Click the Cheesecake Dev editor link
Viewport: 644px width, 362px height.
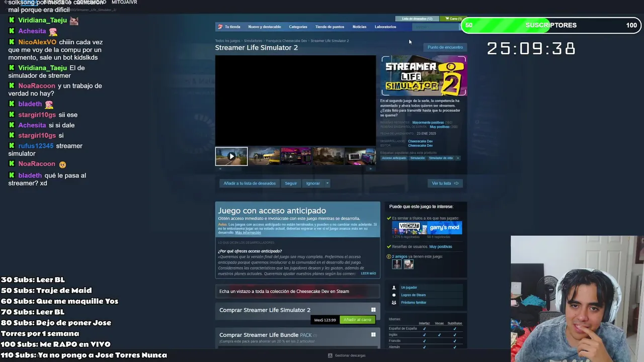click(x=420, y=146)
